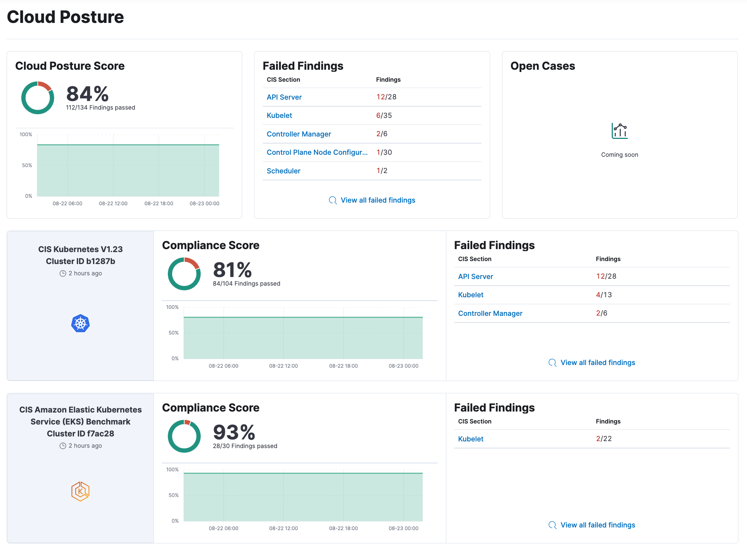Click the Amazon EKS logo icon
This screenshot has height=560, width=747.
(80, 491)
